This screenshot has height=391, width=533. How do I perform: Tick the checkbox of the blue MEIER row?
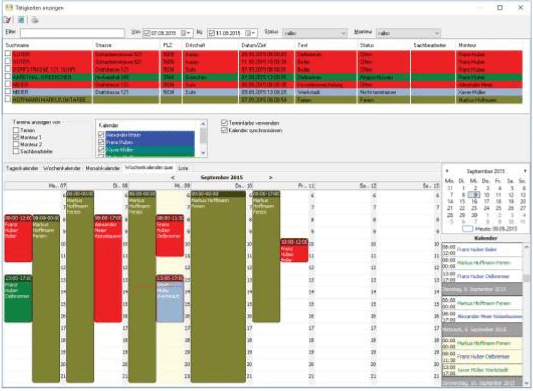click(x=8, y=92)
